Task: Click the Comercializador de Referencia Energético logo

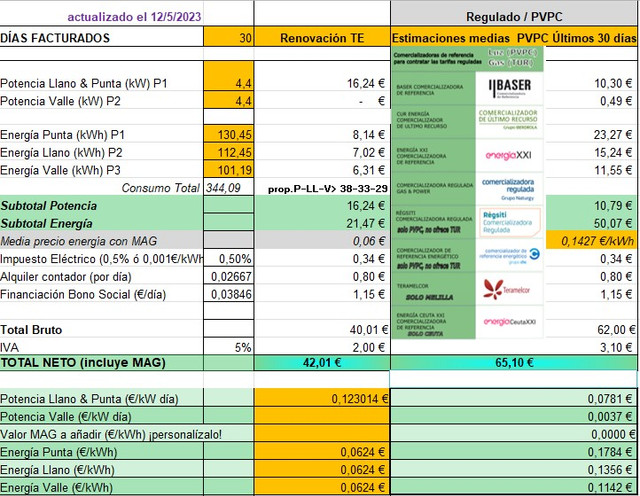Action: pyautogui.click(x=509, y=256)
